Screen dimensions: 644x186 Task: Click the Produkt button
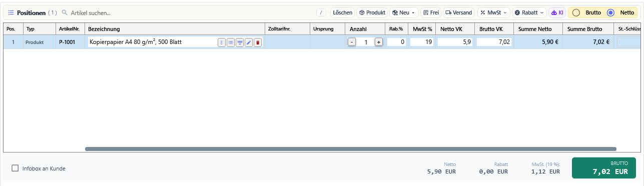click(372, 12)
